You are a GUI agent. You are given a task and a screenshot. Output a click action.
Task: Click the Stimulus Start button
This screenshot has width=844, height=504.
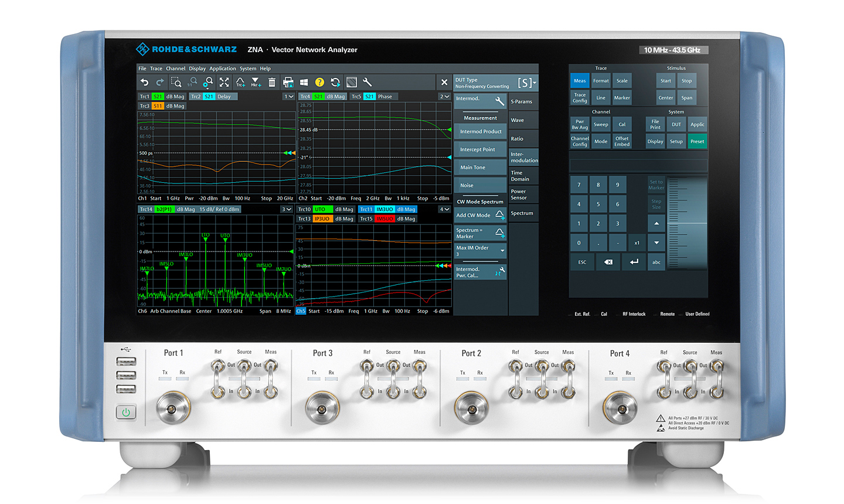coord(666,81)
